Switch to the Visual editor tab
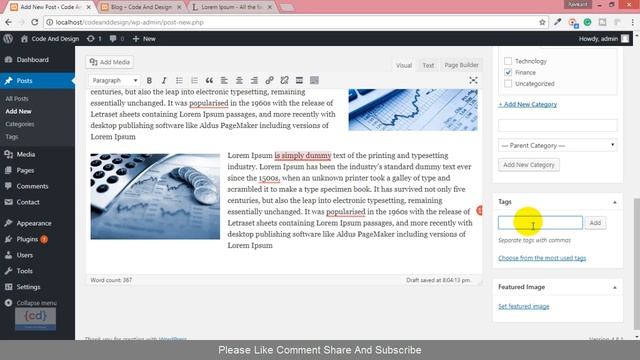 pyautogui.click(x=404, y=65)
